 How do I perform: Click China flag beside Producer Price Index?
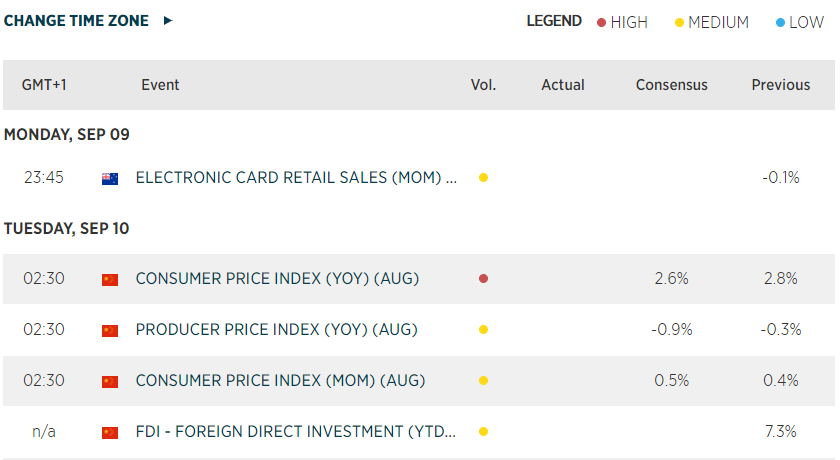click(110, 330)
